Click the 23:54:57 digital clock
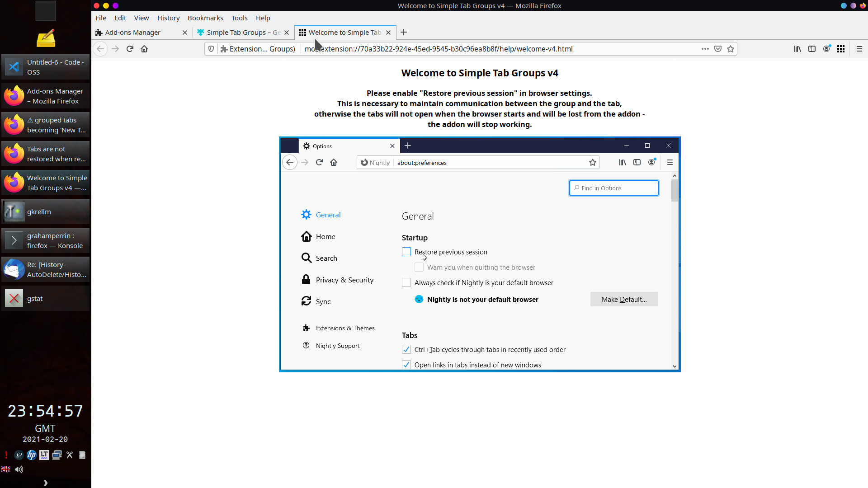Screen dimensions: 868x488 coord(45,411)
